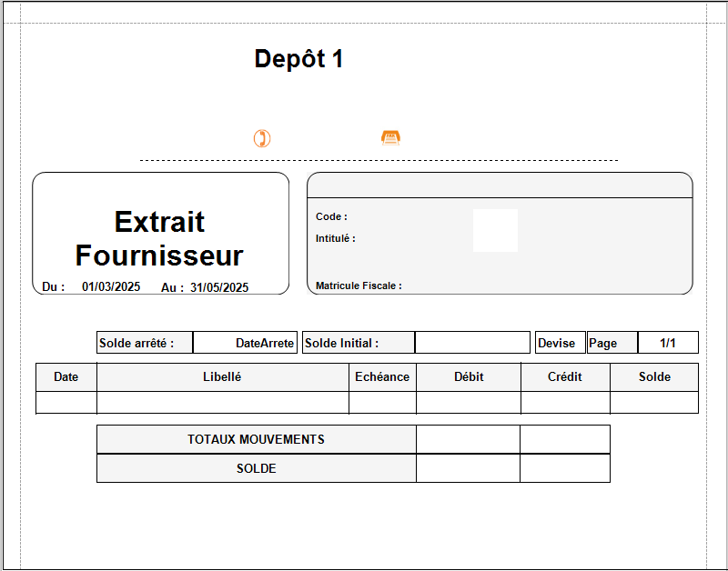728x571 pixels.
Task: Select the Depôt 1 title heading
Action: click(298, 57)
